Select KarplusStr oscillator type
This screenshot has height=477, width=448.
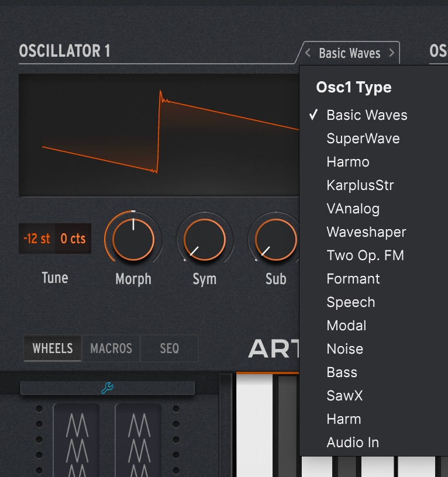click(360, 185)
